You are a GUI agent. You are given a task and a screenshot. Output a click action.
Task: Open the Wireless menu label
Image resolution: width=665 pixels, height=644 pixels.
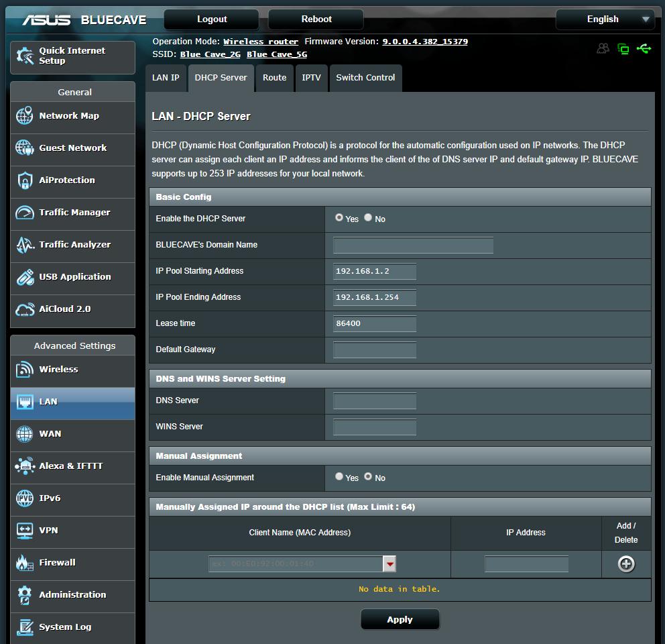(x=58, y=370)
